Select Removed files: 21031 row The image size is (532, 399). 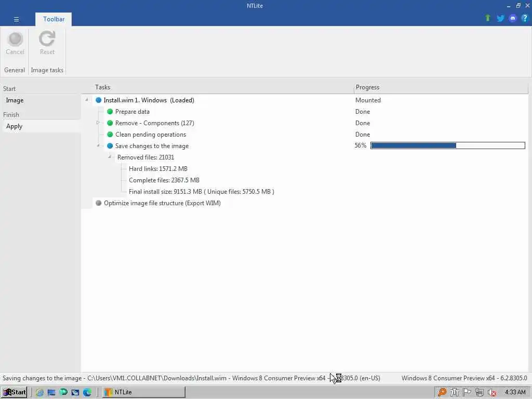[145, 157]
